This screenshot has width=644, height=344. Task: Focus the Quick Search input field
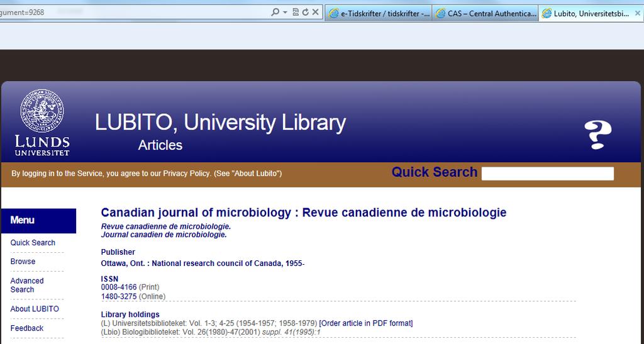pyautogui.click(x=548, y=174)
